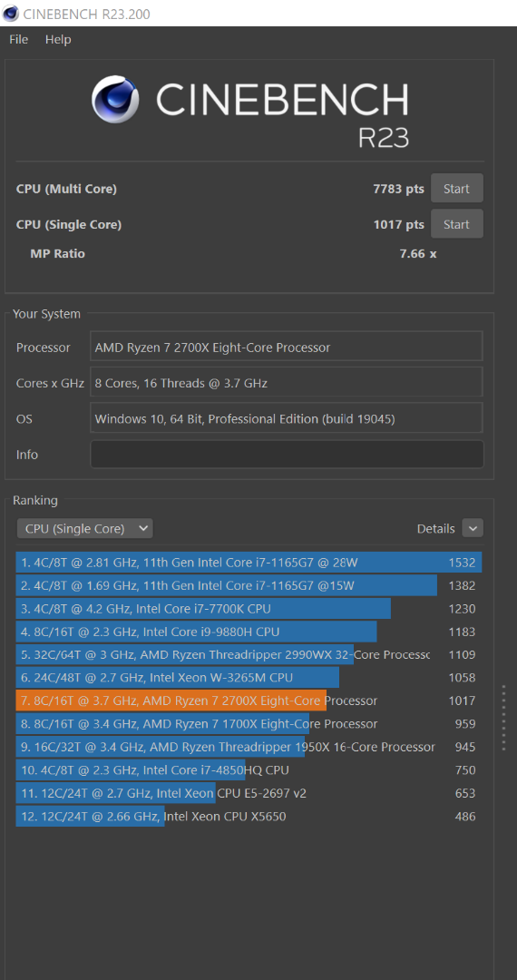The height and width of the screenshot is (980, 517).
Task: Click the CPU (Multi Core) label
Action: tap(66, 189)
